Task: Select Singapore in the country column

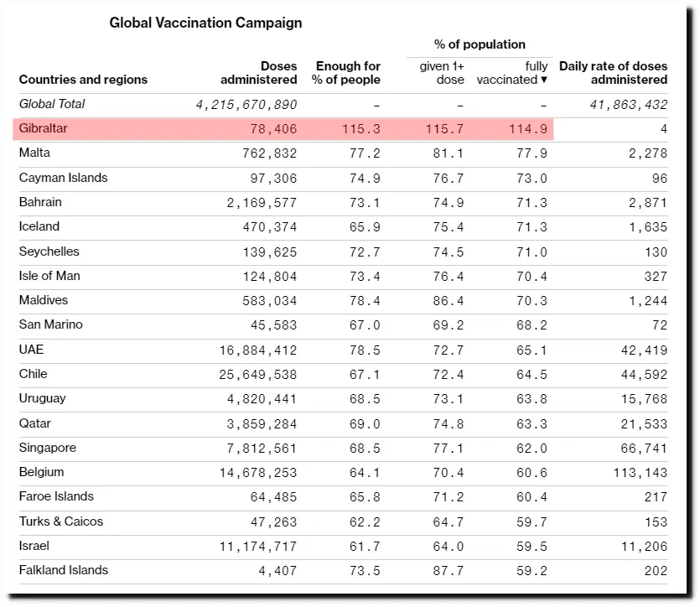Action: point(47,448)
